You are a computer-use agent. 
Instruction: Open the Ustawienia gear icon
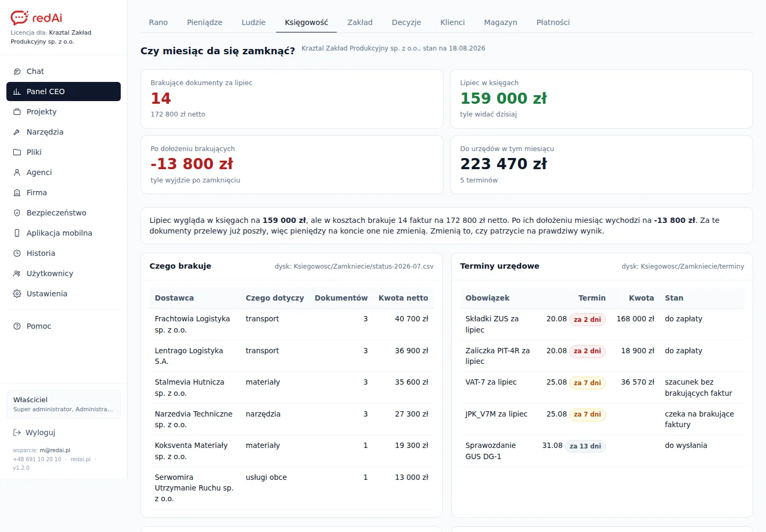coord(17,294)
